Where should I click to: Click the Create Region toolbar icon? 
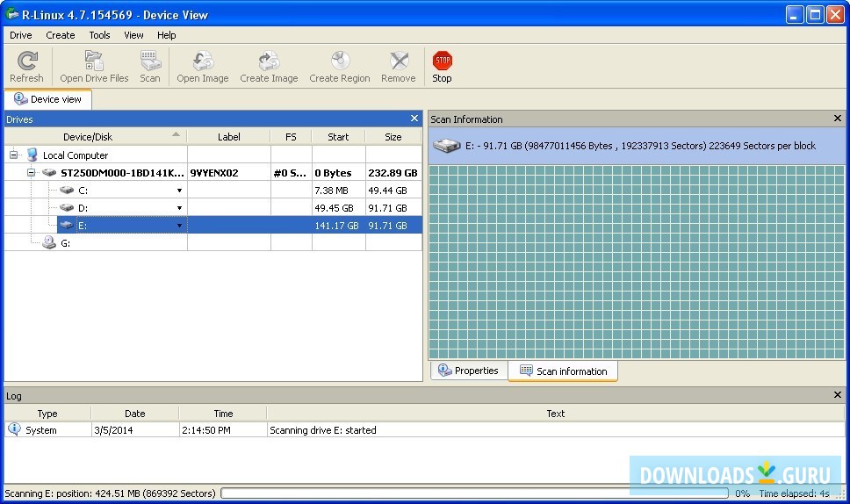[339, 67]
